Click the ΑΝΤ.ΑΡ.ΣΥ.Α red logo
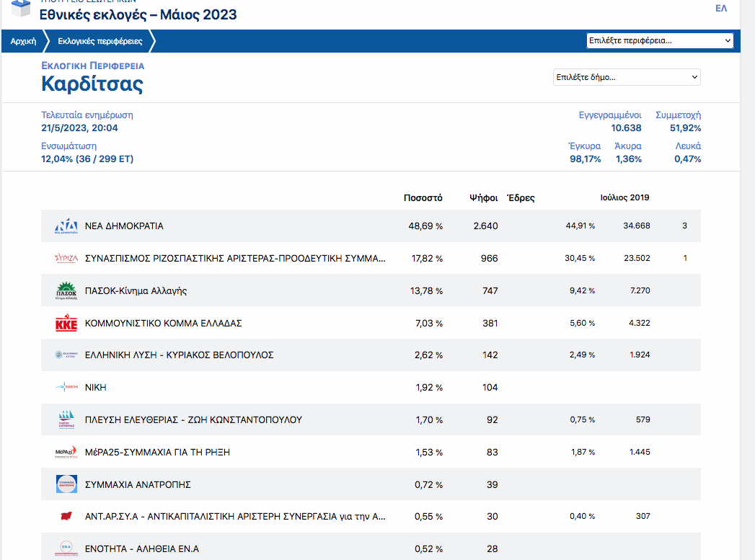 tap(66, 516)
